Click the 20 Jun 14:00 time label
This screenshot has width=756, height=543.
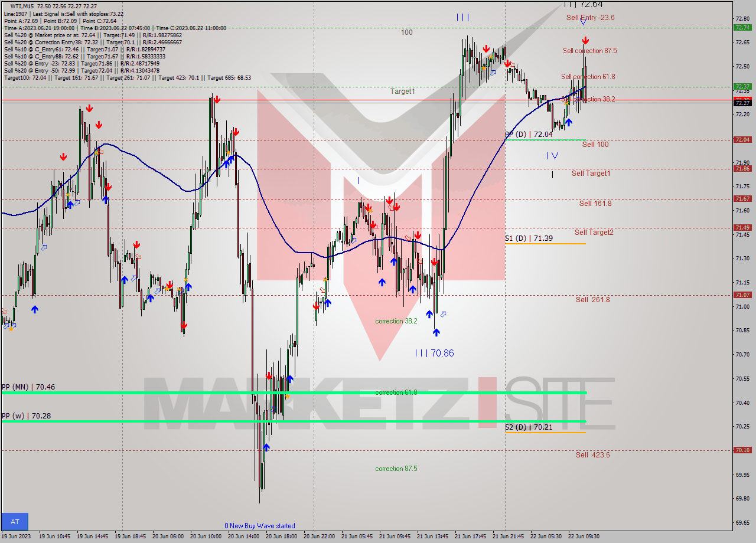[243, 537]
